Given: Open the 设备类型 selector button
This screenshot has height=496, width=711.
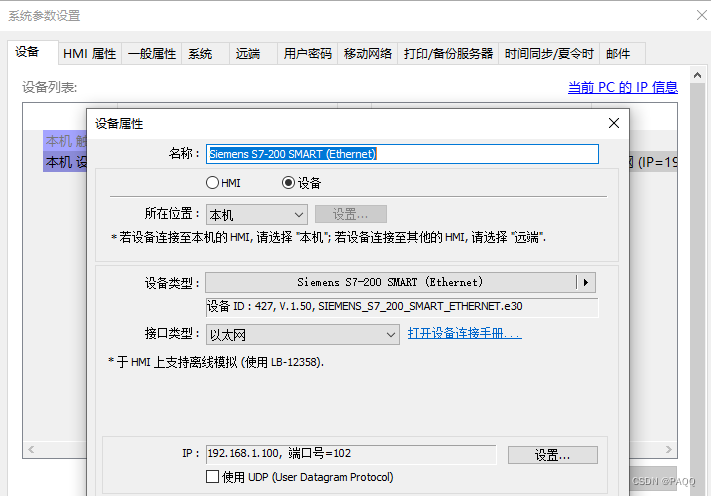Looking at the screenshot, I should point(400,282).
